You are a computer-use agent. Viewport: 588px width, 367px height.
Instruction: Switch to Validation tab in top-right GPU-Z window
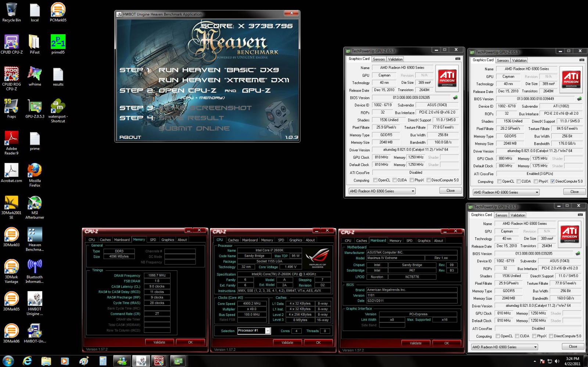click(519, 60)
